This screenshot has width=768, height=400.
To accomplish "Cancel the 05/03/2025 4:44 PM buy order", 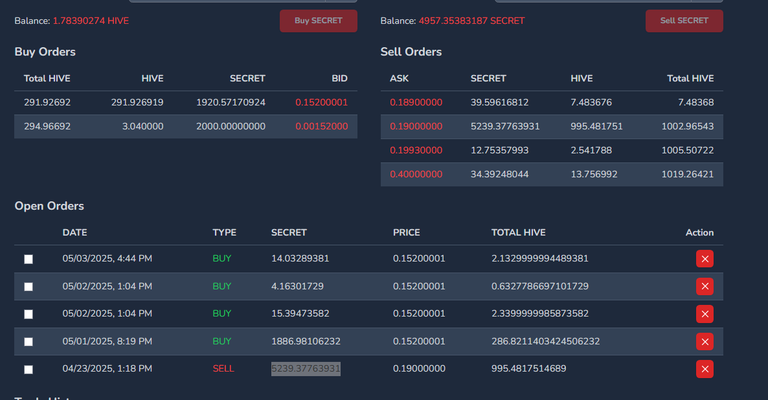I will click(704, 259).
